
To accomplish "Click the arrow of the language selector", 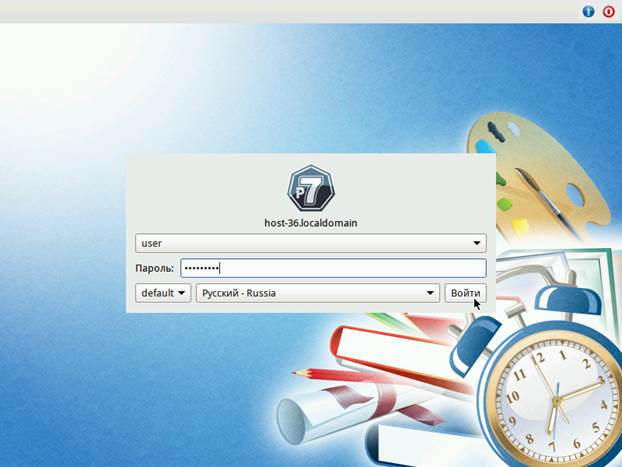I will [x=431, y=293].
